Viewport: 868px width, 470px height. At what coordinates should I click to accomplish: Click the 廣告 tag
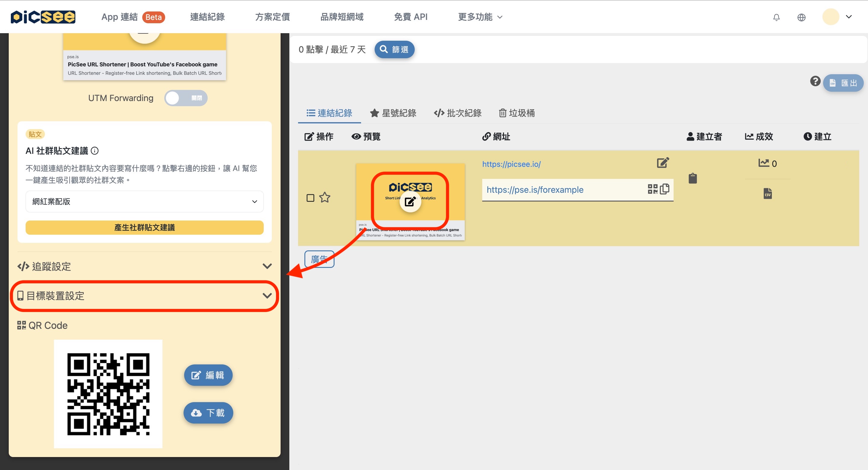tap(319, 259)
